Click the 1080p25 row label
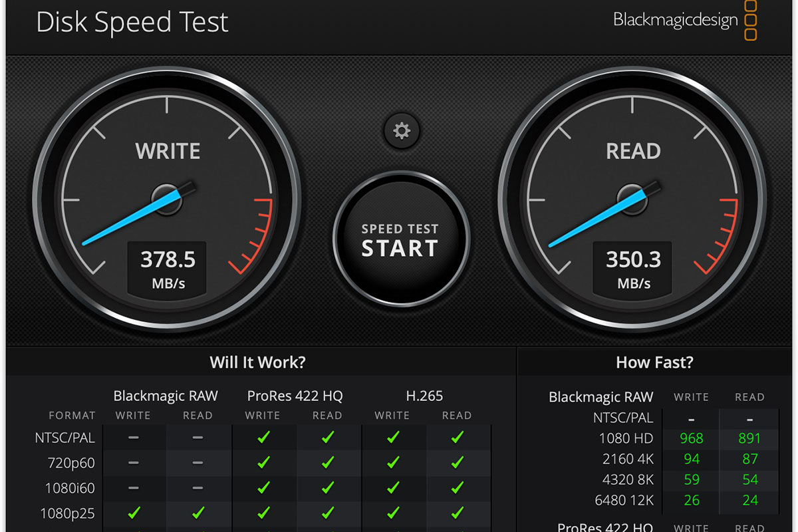 68,513
